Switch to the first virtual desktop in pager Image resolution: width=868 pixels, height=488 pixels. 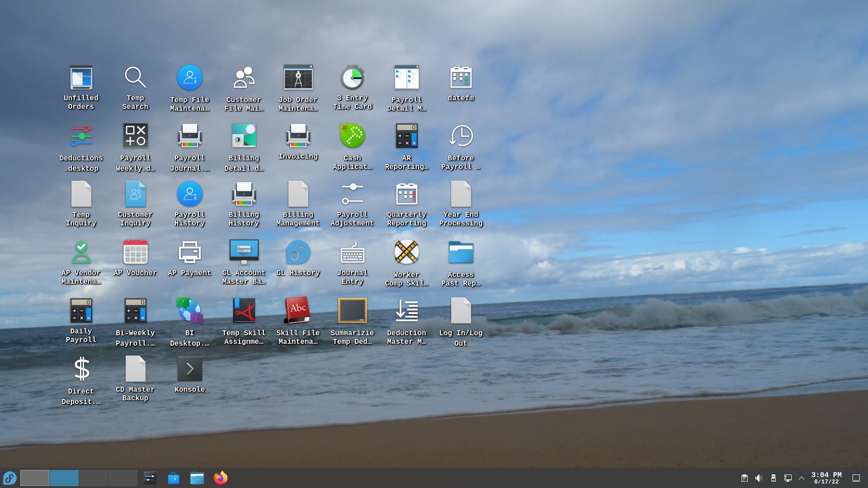point(35,478)
